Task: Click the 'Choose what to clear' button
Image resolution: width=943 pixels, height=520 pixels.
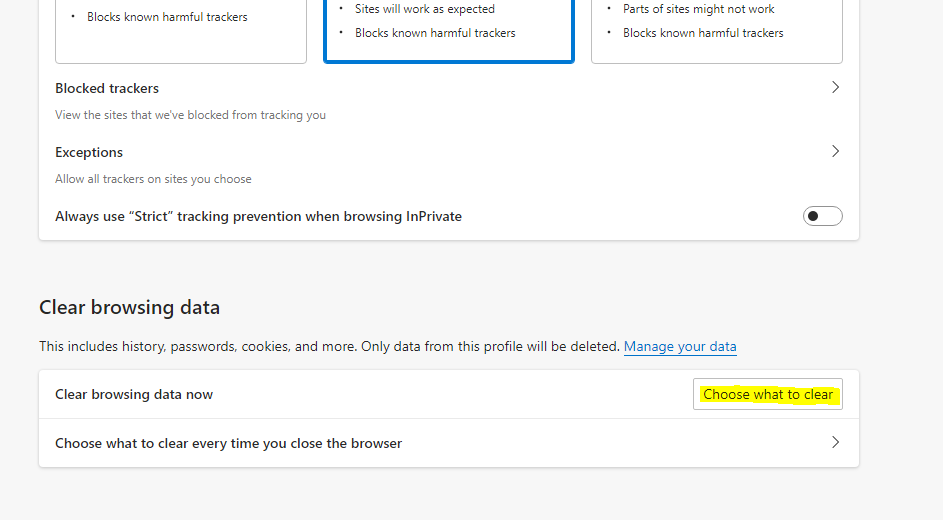Action: 767,394
